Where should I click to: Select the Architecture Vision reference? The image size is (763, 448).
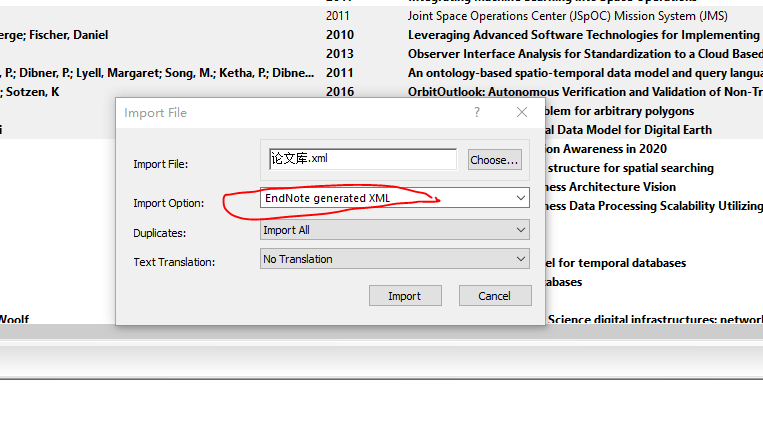click(x=611, y=187)
